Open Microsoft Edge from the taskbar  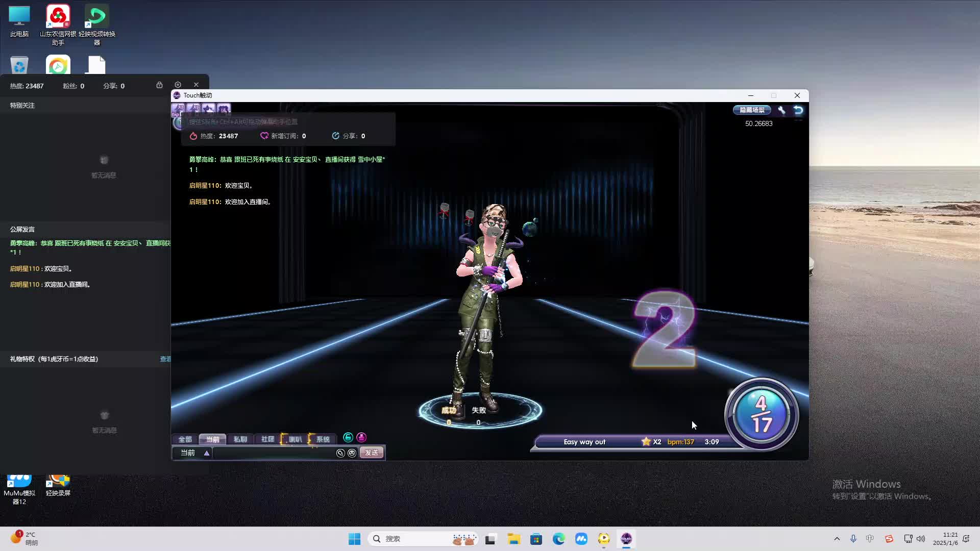click(558, 539)
